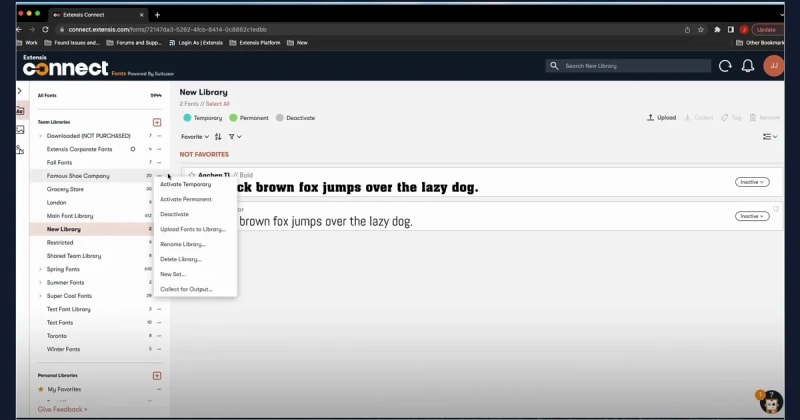
Task: Choose Activate Temporary from context menu
Action: coord(185,184)
